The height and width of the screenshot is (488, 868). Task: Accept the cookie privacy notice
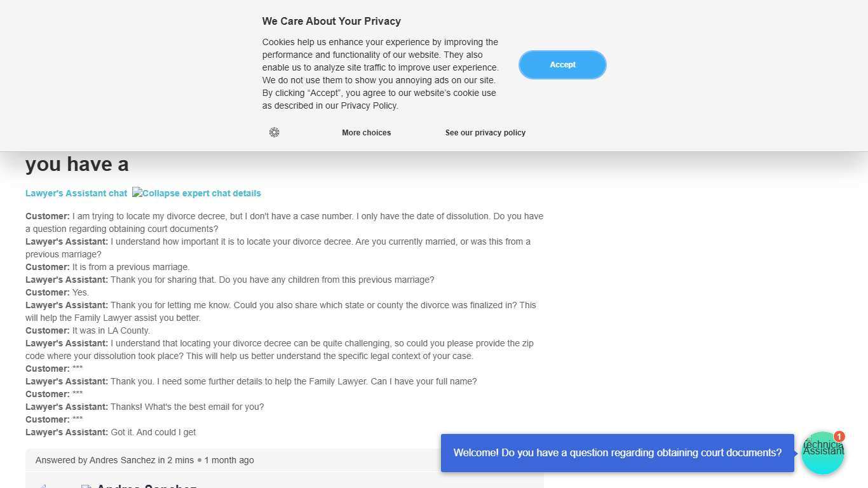tap(562, 65)
